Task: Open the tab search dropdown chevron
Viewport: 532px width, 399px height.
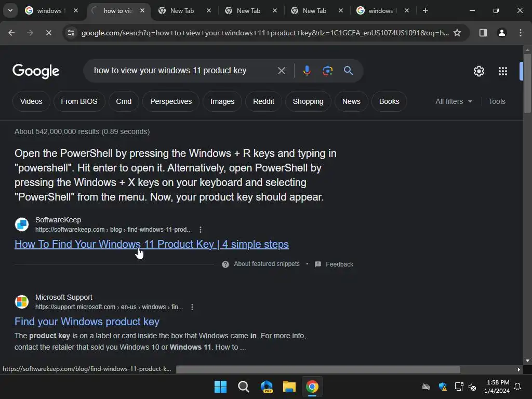Action: pyautogui.click(x=10, y=10)
